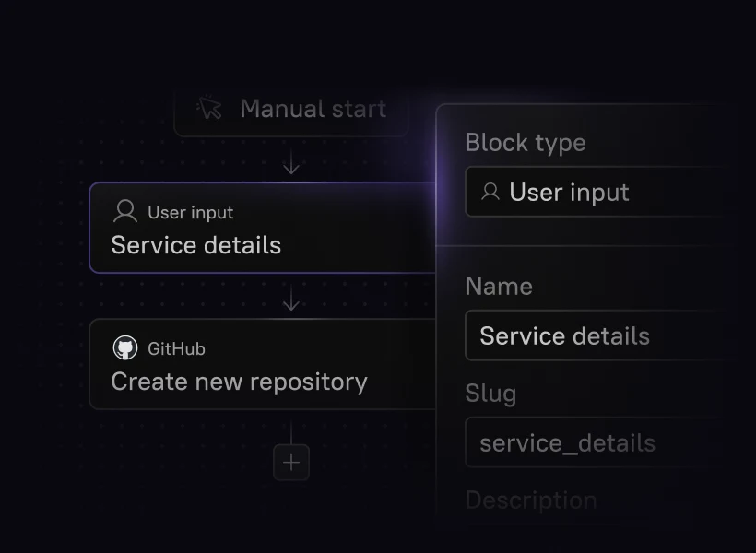Select the Manual start trigger block
Image resolution: width=756 pixels, height=553 pixels.
click(290, 111)
